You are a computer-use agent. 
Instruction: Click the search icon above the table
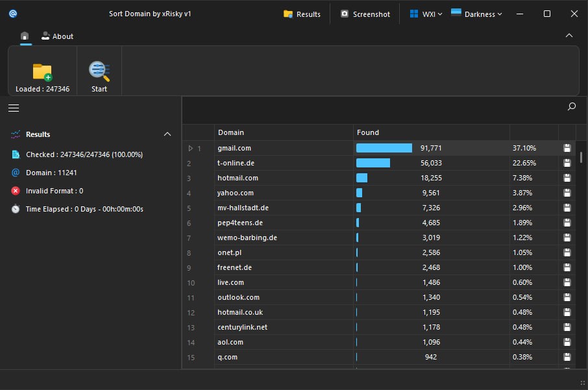point(571,107)
